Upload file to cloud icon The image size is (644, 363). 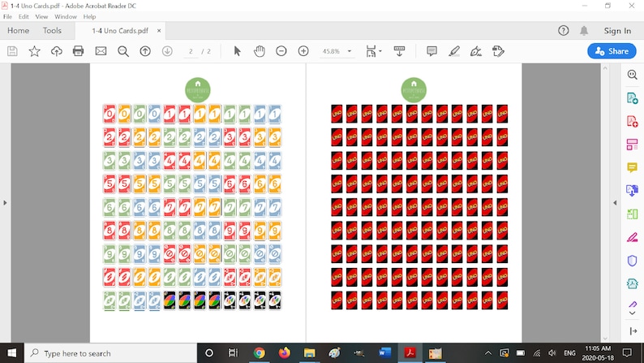(56, 51)
